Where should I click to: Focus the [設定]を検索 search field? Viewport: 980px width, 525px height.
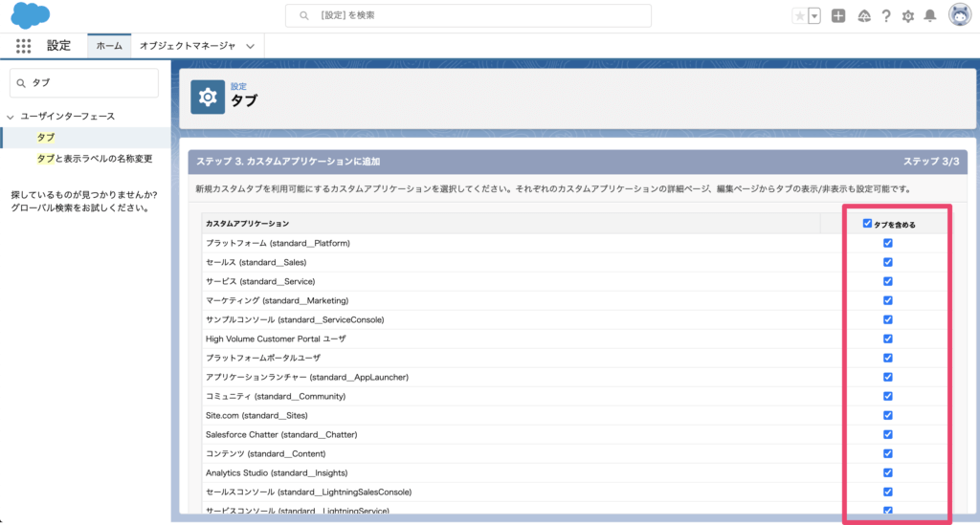click(468, 15)
